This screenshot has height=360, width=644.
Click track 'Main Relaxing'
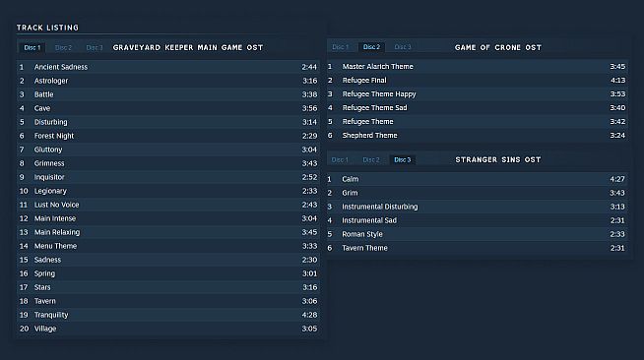[x=168, y=232]
